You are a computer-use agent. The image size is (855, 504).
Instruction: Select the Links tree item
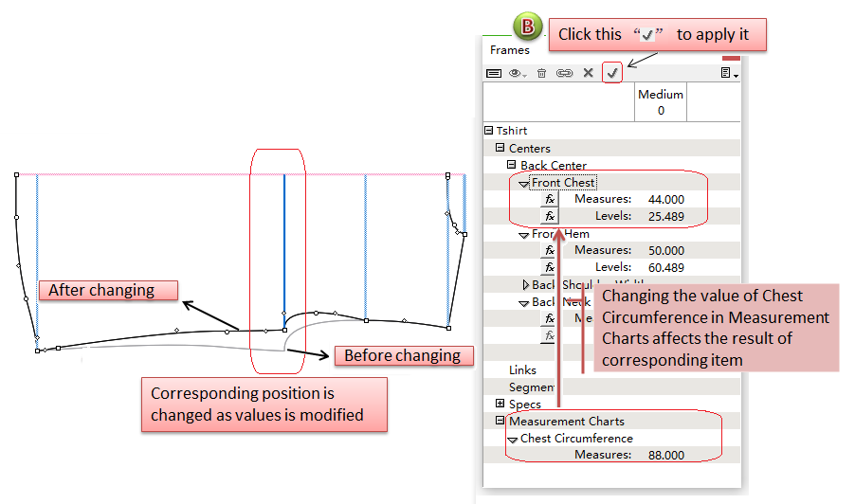[522, 370]
